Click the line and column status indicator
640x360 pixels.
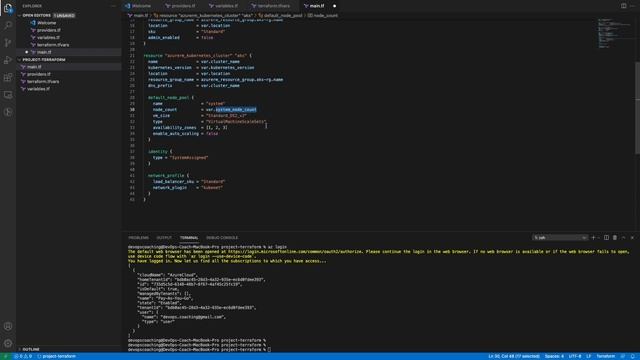pos(514,356)
